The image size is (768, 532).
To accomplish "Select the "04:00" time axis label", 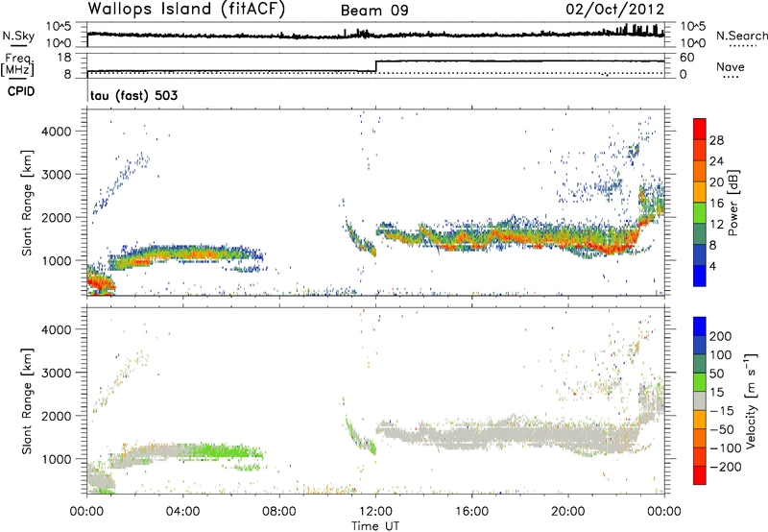I will tap(182, 512).
